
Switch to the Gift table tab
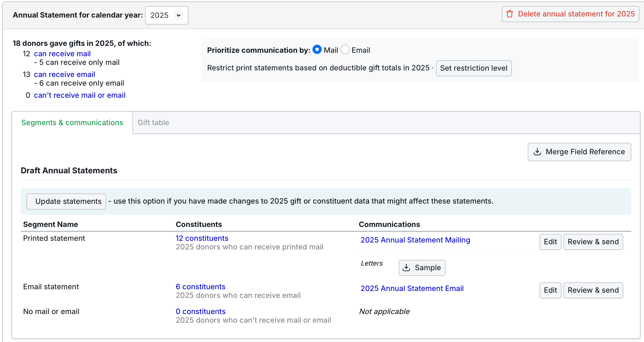[153, 123]
